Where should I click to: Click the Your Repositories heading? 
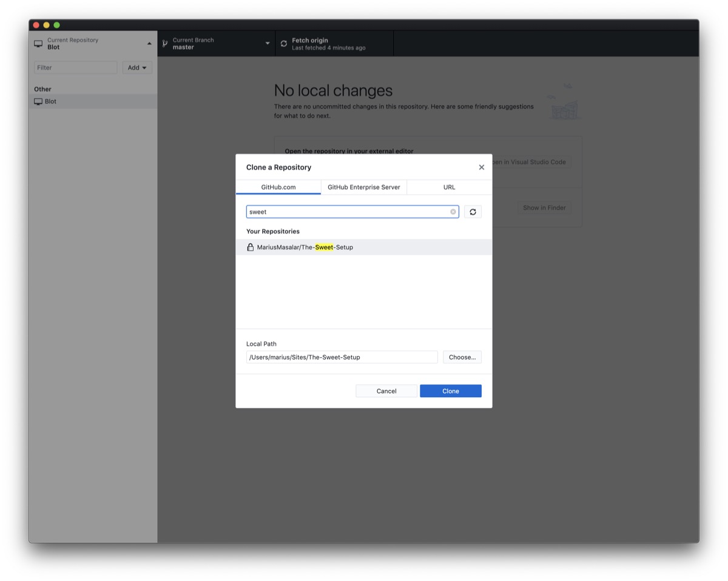coord(273,231)
